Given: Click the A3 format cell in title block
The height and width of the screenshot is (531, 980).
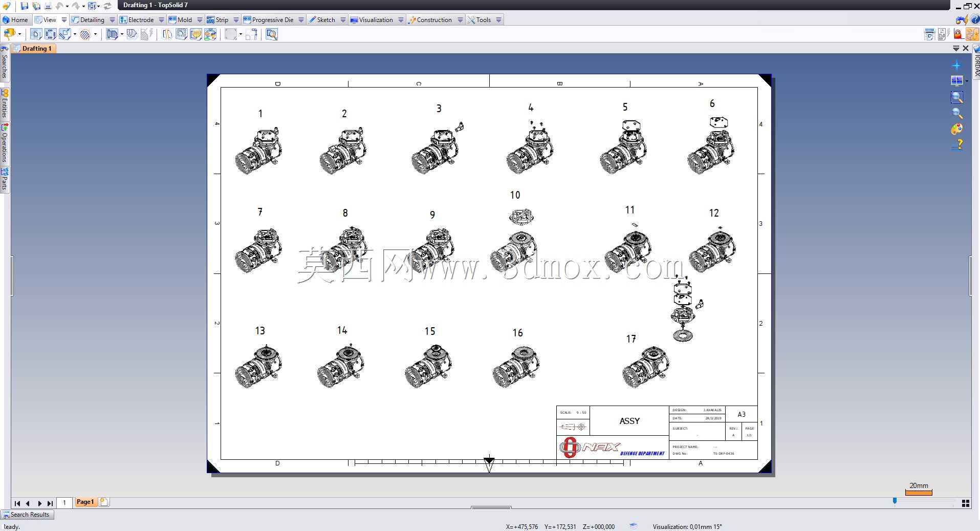Looking at the screenshot, I should (742, 414).
